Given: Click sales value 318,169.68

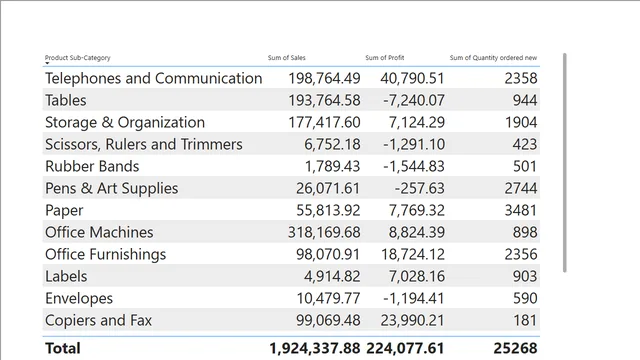Looking at the screenshot, I should point(324,232).
